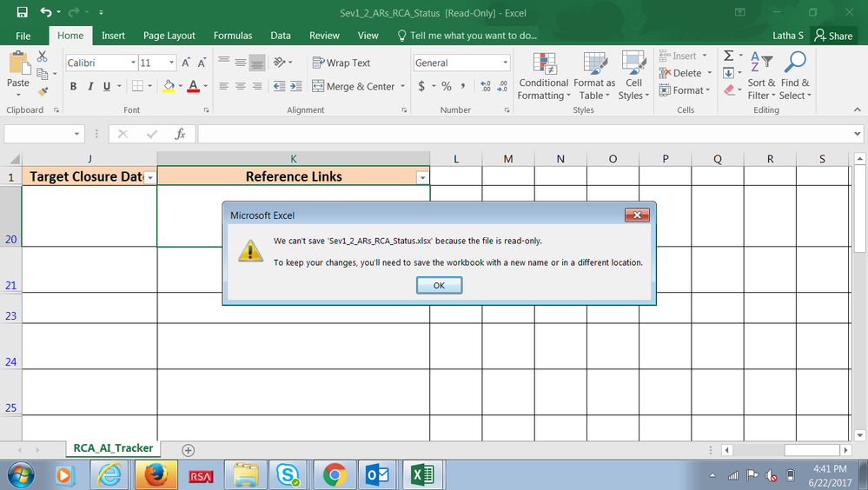Open the font size 11 dropdown
This screenshot has width=868, height=490.
(x=172, y=63)
